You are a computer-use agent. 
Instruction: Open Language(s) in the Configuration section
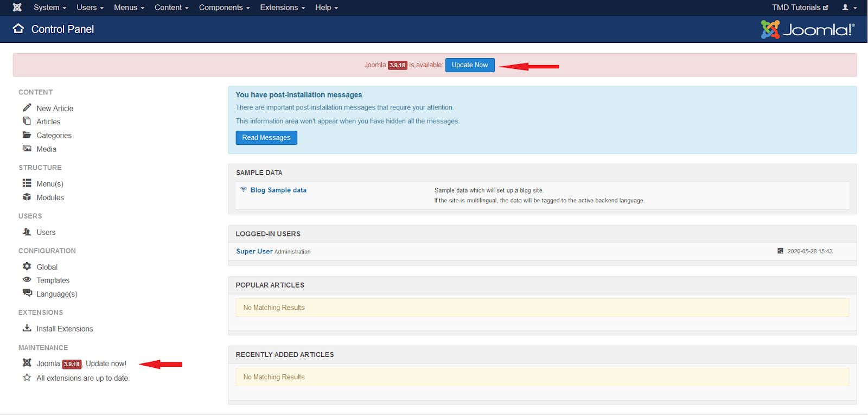click(57, 294)
